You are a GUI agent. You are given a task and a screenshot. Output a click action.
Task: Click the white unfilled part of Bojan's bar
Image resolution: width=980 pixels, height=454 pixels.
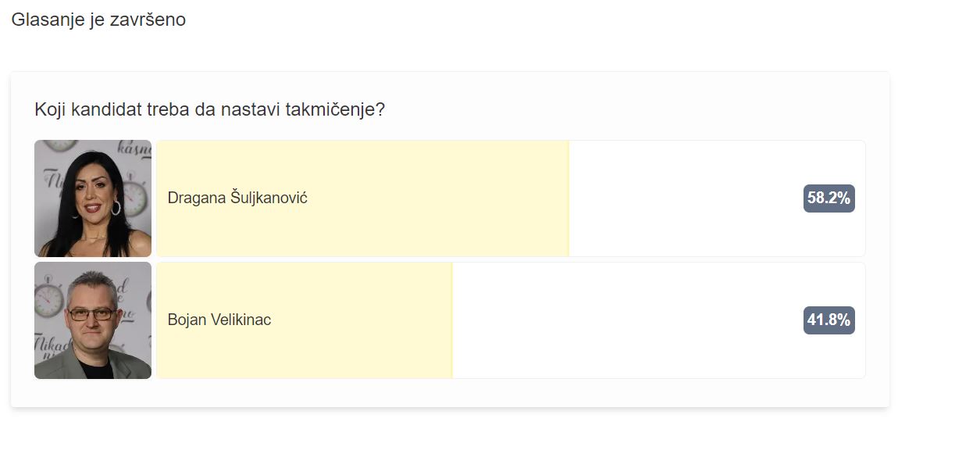[659, 320]
